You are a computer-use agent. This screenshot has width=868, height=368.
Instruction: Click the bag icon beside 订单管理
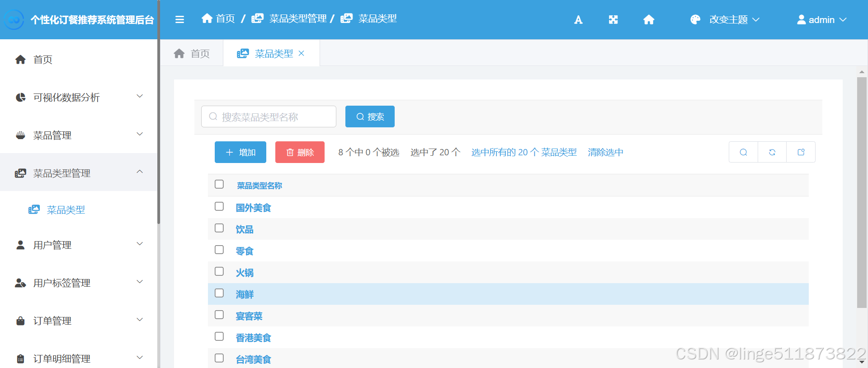point(20,321)
